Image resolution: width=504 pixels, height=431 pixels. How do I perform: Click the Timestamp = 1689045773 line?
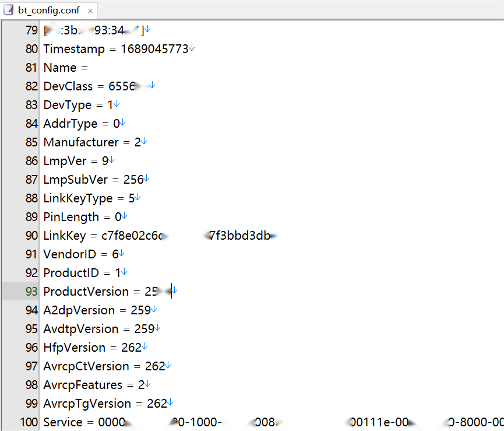[x=116, y=49]
